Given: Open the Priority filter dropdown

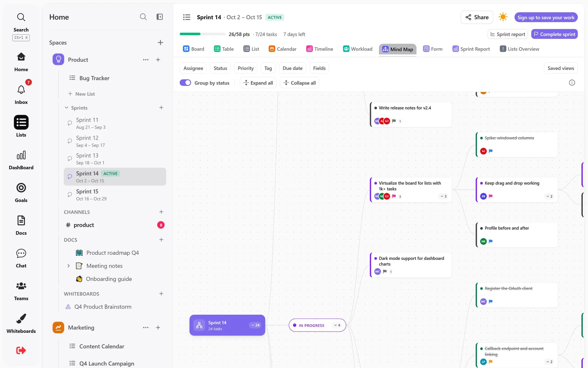Looking at the screenshot, I should [x=246, y=68].
